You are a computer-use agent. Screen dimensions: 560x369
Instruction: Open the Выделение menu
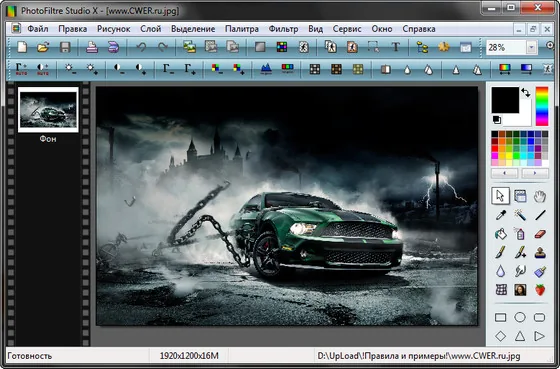click(193, 29)
